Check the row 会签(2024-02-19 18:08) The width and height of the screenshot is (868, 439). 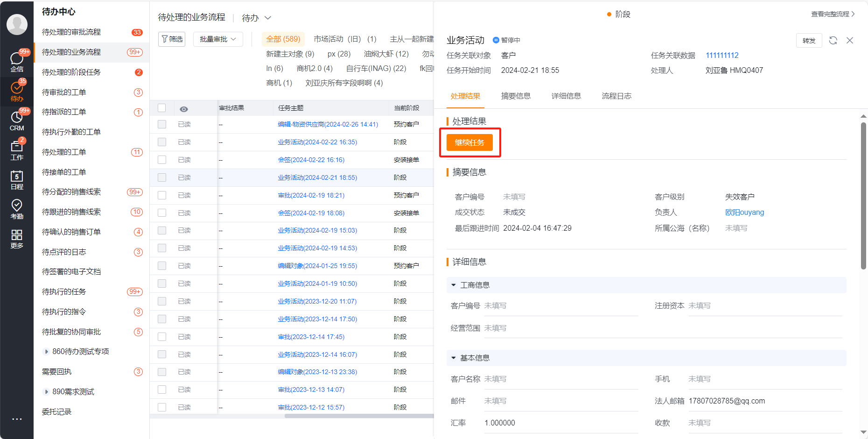(162, 212)
